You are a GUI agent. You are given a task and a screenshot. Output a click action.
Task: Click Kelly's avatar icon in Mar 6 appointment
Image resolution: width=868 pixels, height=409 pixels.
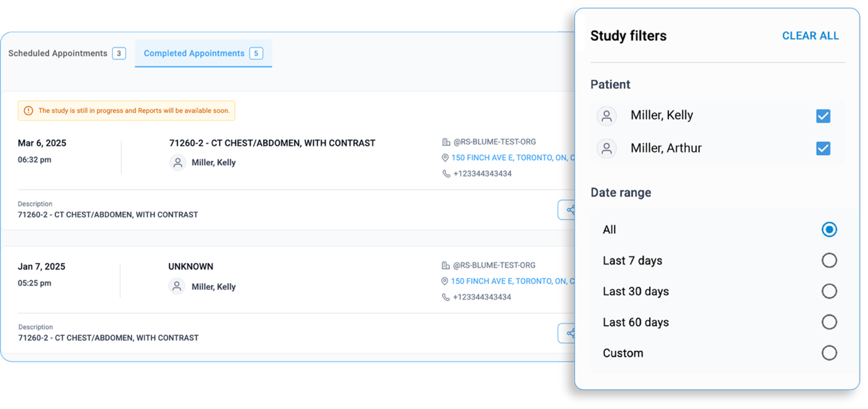[x=178, y=163]
